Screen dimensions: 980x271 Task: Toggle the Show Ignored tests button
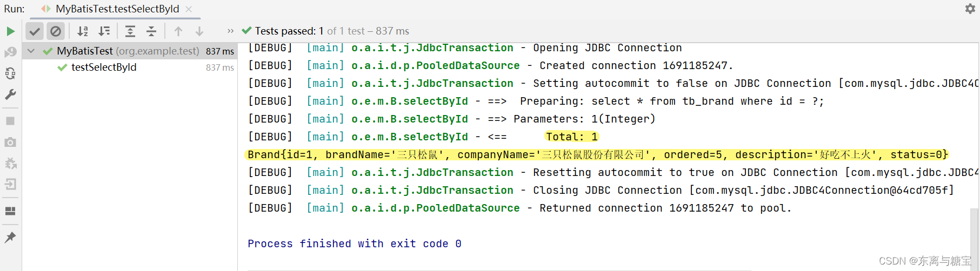click(56, 31)
